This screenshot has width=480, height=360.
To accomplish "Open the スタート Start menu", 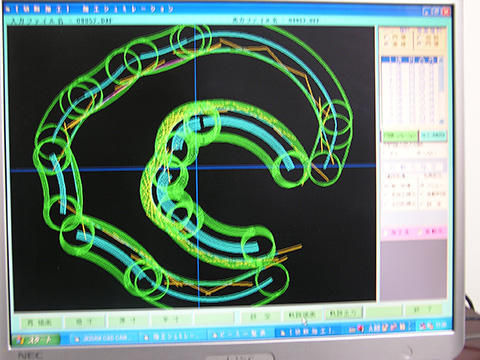I will (x=36, y=340).
